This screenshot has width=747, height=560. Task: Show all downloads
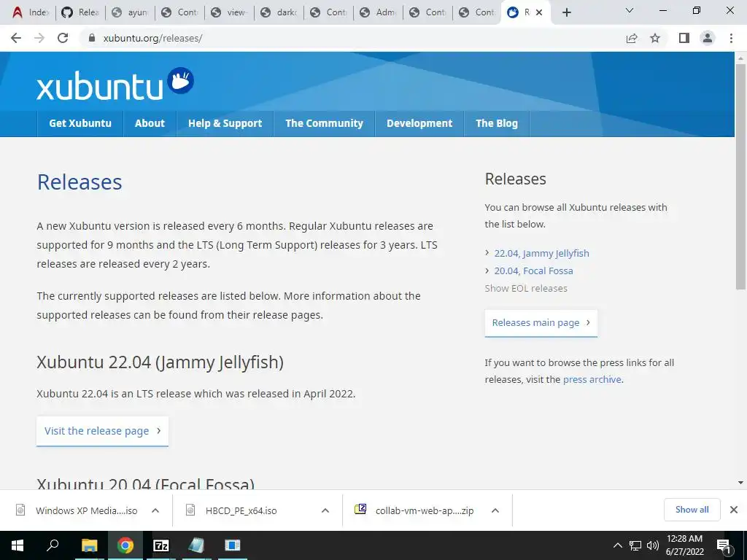[x=692, y=510]
